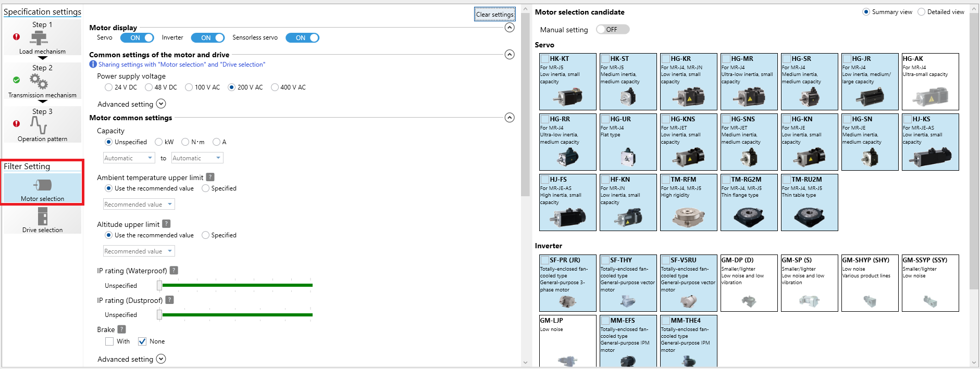Switch to Detailed view
The width and height of the screenshot is (980, 369).
pos(922,11)
